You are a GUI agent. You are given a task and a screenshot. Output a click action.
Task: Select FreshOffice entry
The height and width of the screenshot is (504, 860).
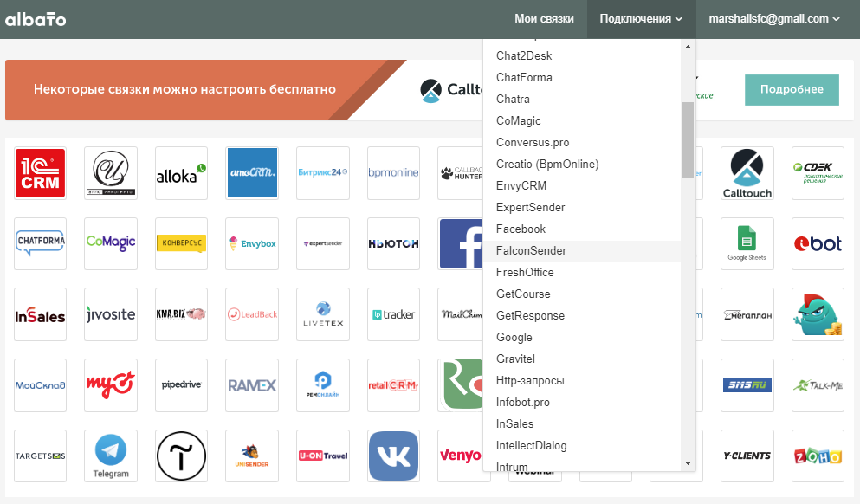coord(581,273)
